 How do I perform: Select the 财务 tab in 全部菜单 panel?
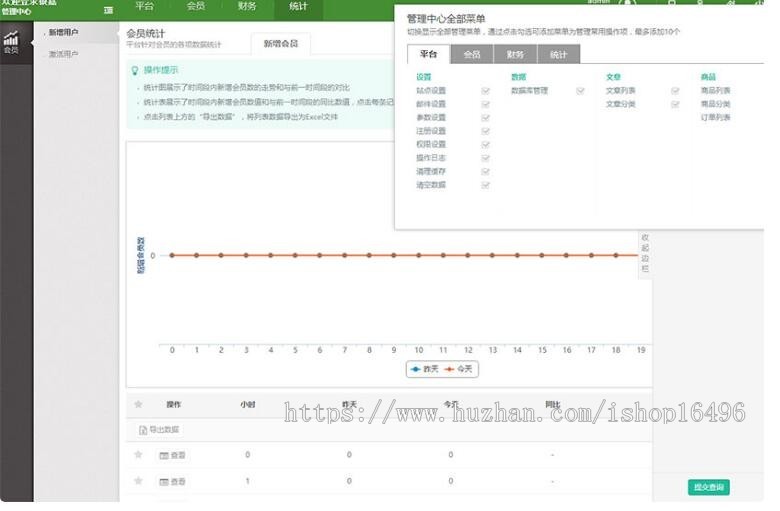515,55
